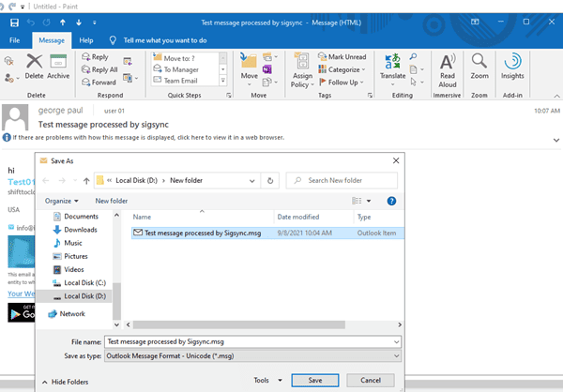Open the File tab

point(15,40)
